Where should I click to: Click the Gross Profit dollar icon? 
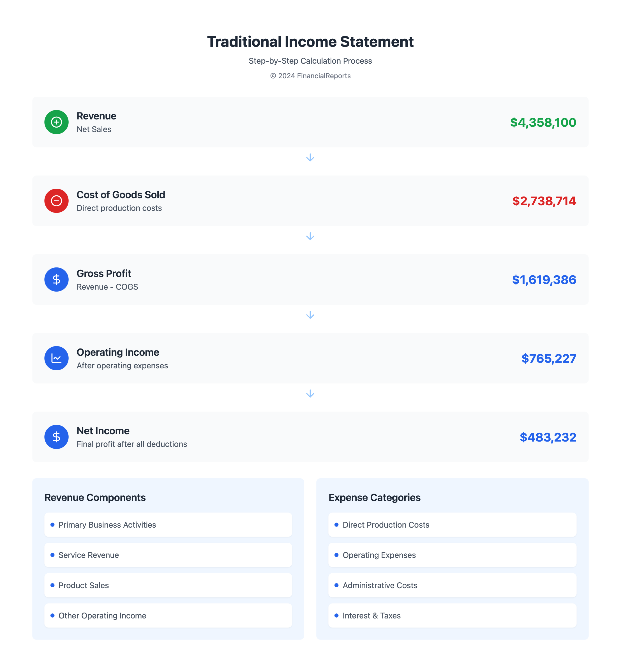[x=56, y=279]
